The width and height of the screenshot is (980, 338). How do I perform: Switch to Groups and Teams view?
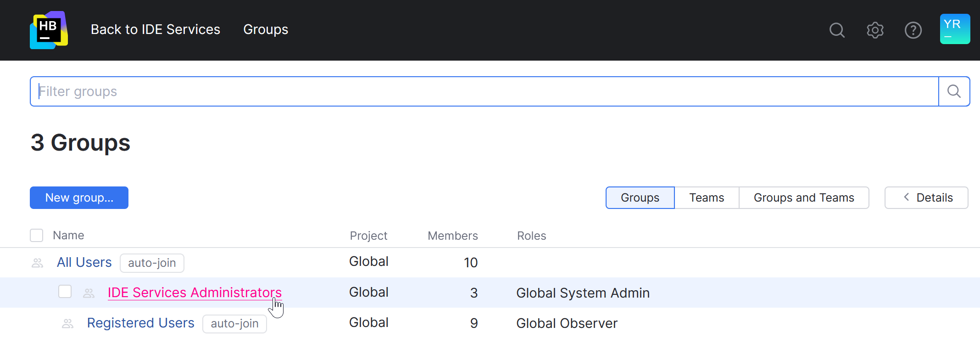804,197
